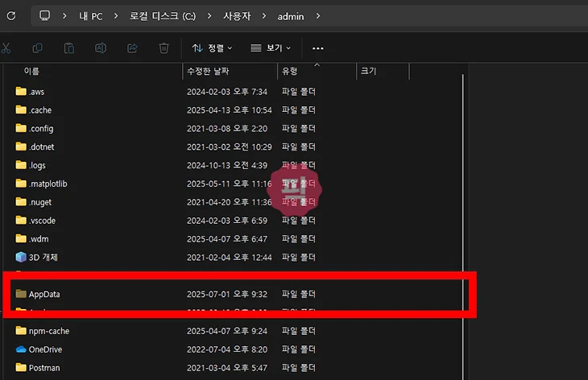Viewport: 588px width, 380px height.
Task: Click the Copy icon in the toolbar
Action: pyautogui.click(x=38, y=48)
